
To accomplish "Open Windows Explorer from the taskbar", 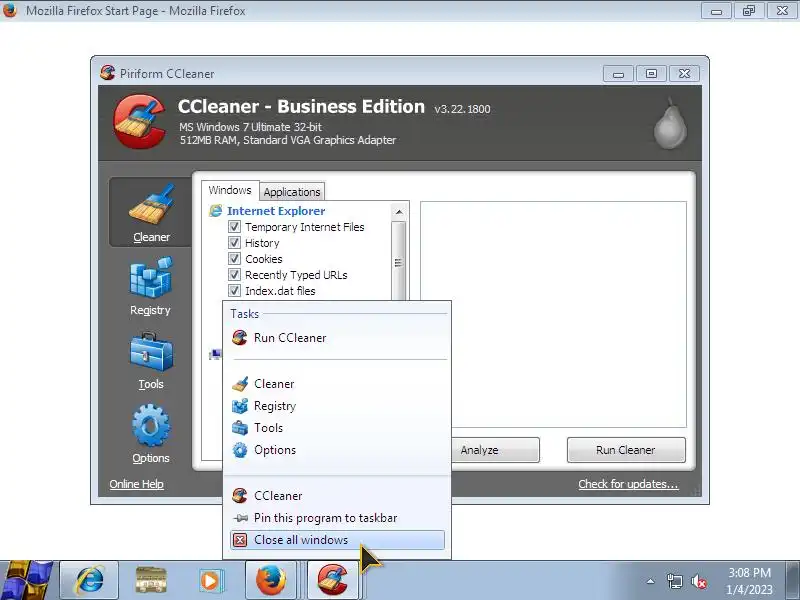I will 151,580.
